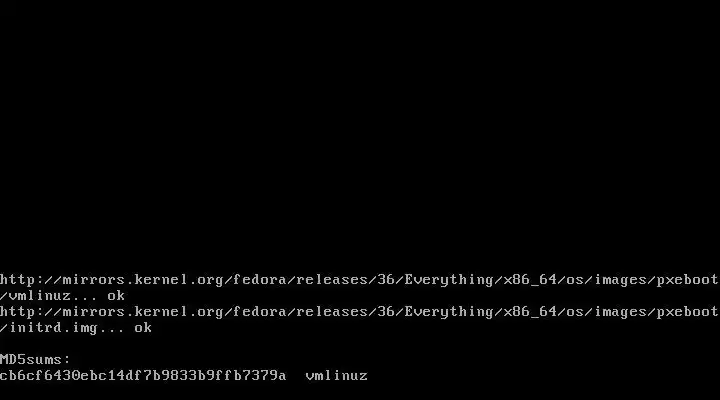
Task: Click "pxeboot" at end of second URL
Action: point(687,312)
